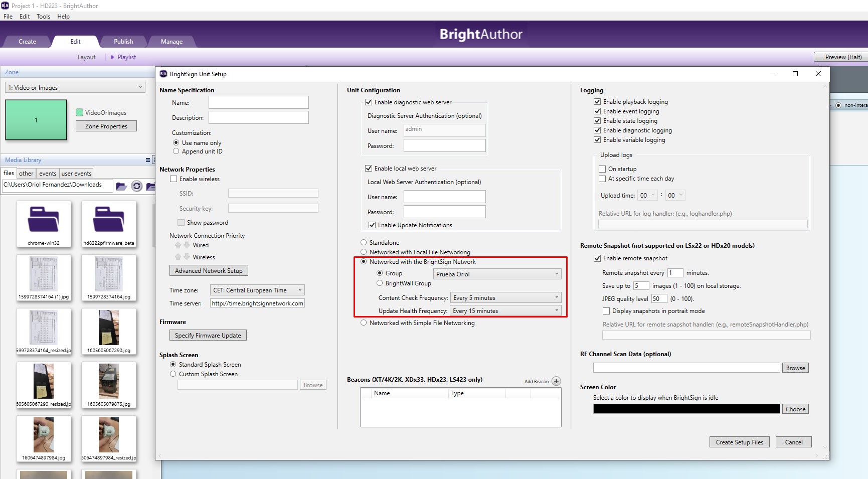868x479 pixels.
Task: Click the BrightSign Unit Setup dialog icon
Action: point(163,74)
